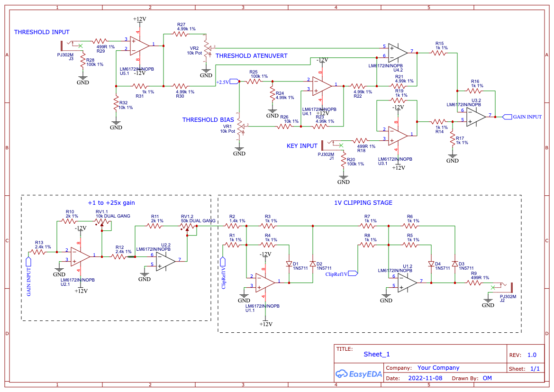Click the 'Sheet_1' title text

(377, 354)
